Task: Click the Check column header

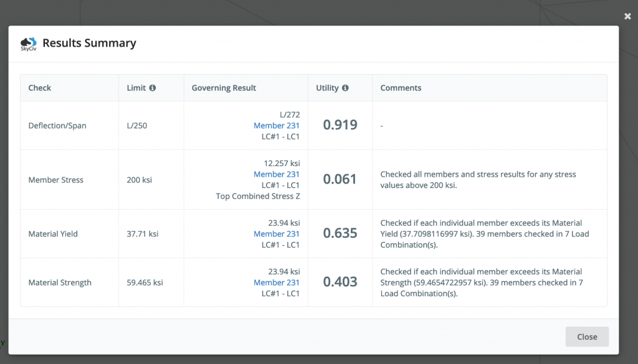Action: tap(40, 88)
